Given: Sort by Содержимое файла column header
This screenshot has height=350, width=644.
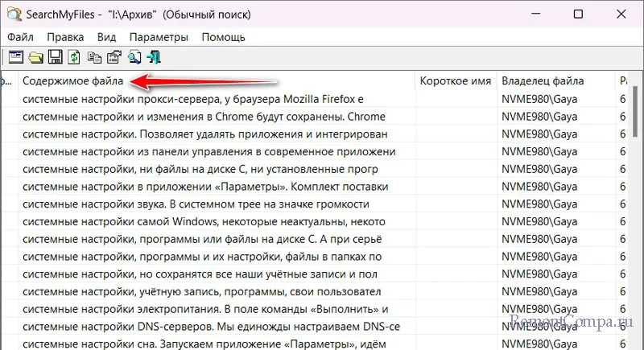Looking at the screenshot, I should pos(73,81).
